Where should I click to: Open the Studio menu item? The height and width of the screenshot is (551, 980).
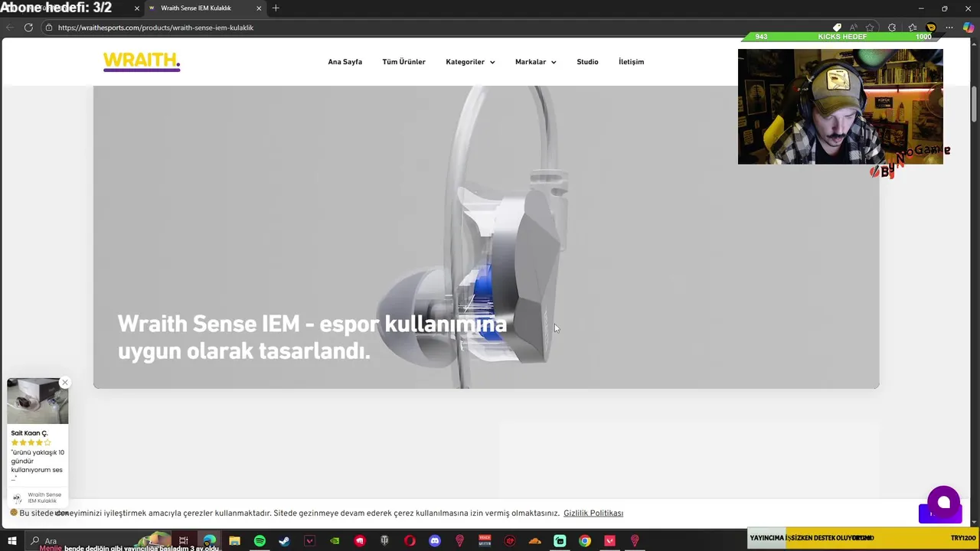[587, 62]
